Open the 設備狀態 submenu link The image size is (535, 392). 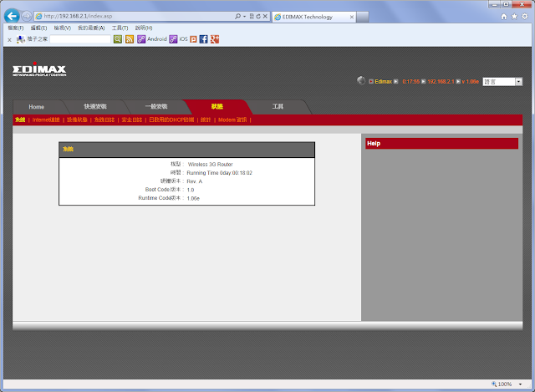pyautogui.click(x=77, y=120)
